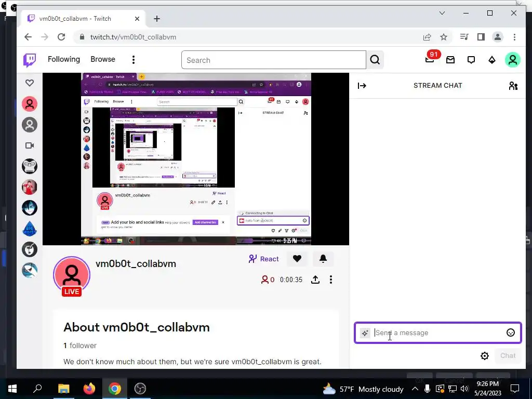Click the address bar URL

pyautogui.click(x=133, y=37)
